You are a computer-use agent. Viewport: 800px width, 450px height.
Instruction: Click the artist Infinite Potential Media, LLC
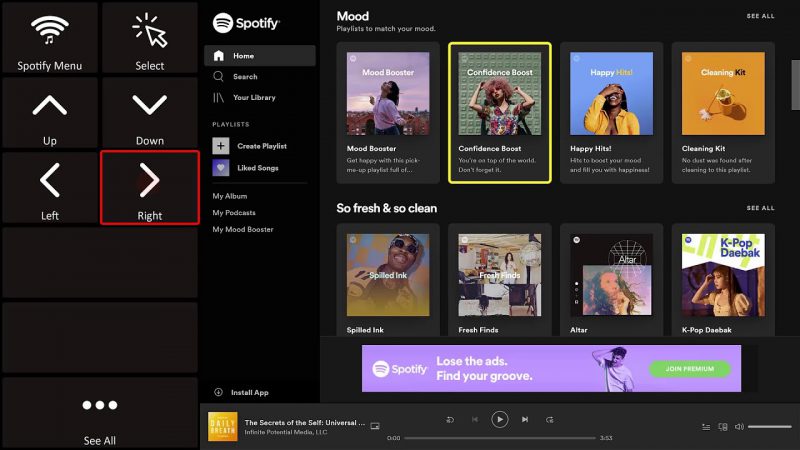click(x=286, y=432)
